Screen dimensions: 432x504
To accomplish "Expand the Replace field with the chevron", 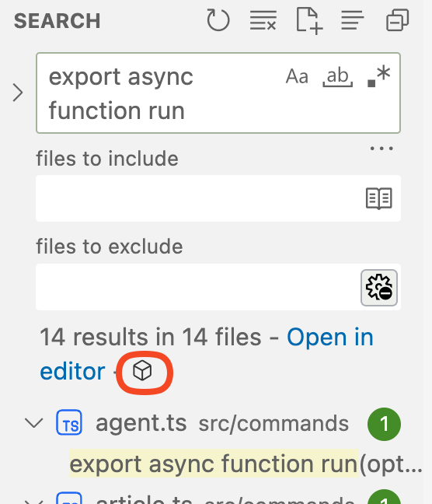I will [x=18, y=93].
